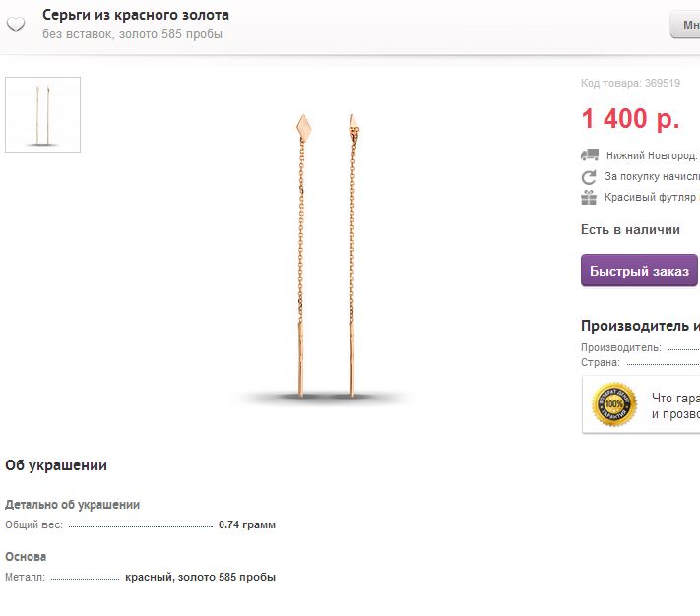
Task: Click the product code 369519
Action: tap(663, 84)
